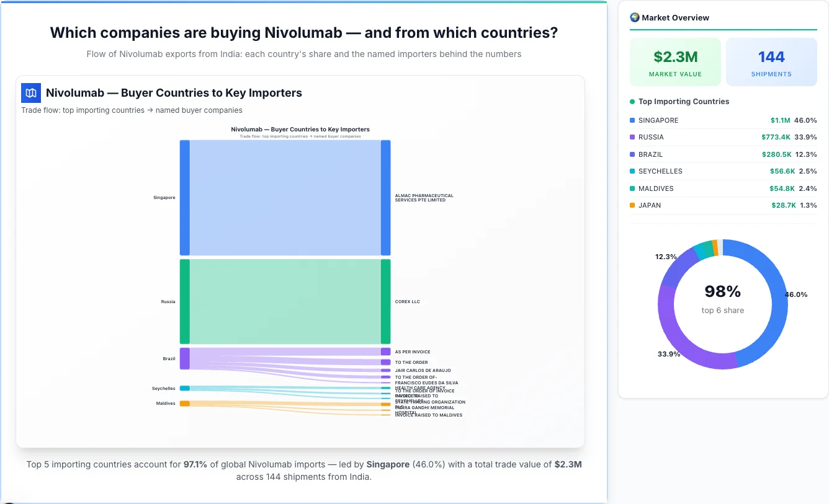Select the COREX LLC importer node
829x504 pixels.
coord(386,302)
